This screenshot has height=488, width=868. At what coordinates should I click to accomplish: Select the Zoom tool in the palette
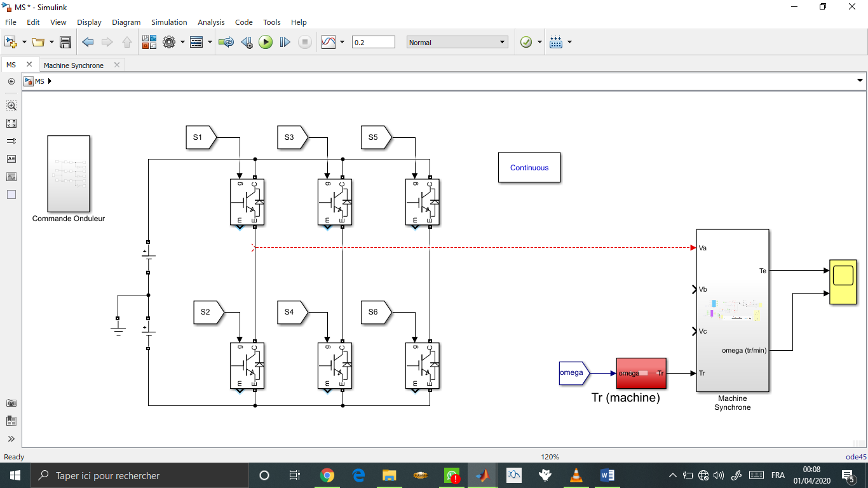(x=11, y=105)
